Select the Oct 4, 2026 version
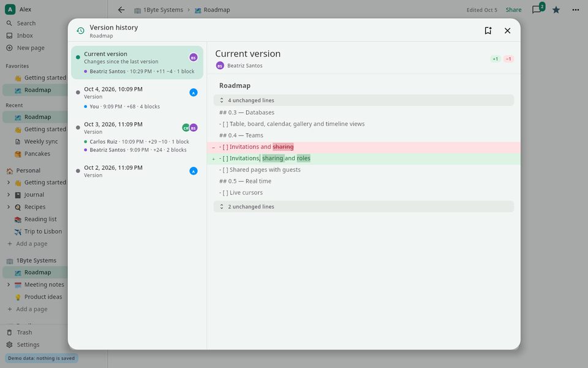Image resolution: width=588 pixels, height=368 pixels. 137,98
